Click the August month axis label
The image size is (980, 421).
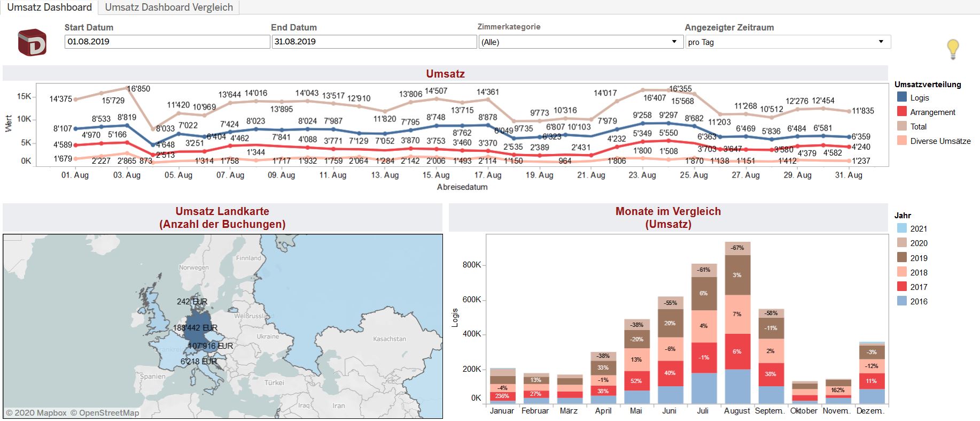(737, 411)
